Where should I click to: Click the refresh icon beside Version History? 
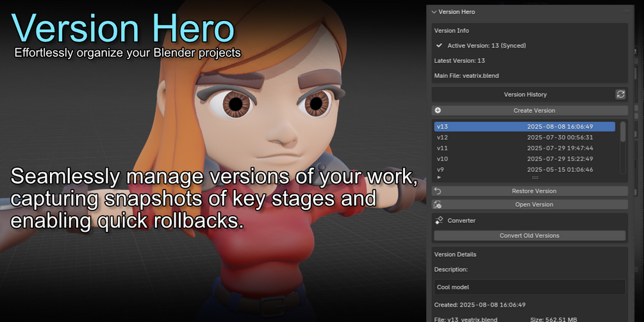pos(620,94)
